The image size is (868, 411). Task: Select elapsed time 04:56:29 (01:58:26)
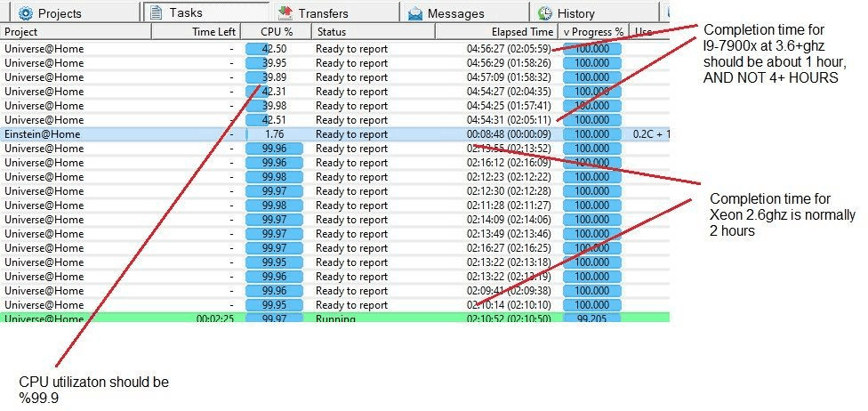510,63
